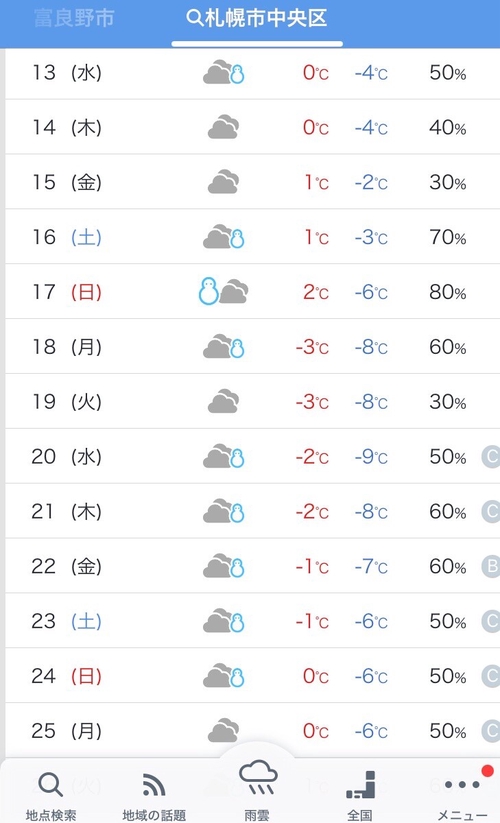Tap the 雨雲 rain cloud radar icon
500x823 pixels.
coord(258,777)
